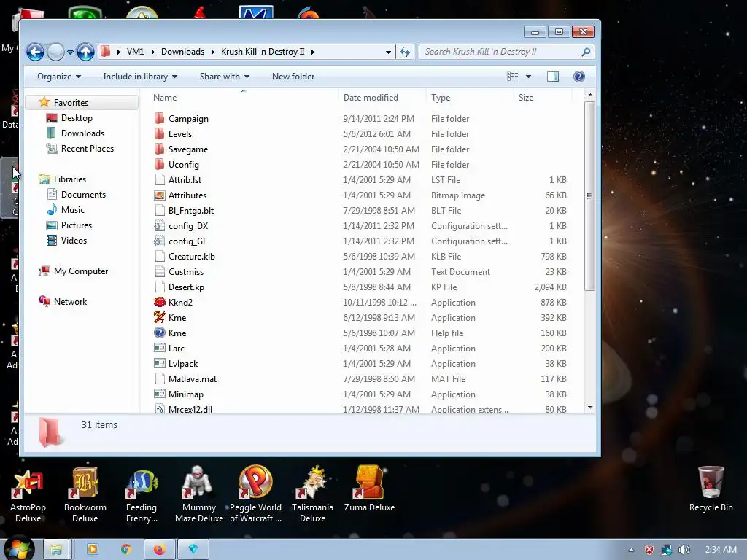
Task: Open the Organize menu
Action: click(59, 76)
